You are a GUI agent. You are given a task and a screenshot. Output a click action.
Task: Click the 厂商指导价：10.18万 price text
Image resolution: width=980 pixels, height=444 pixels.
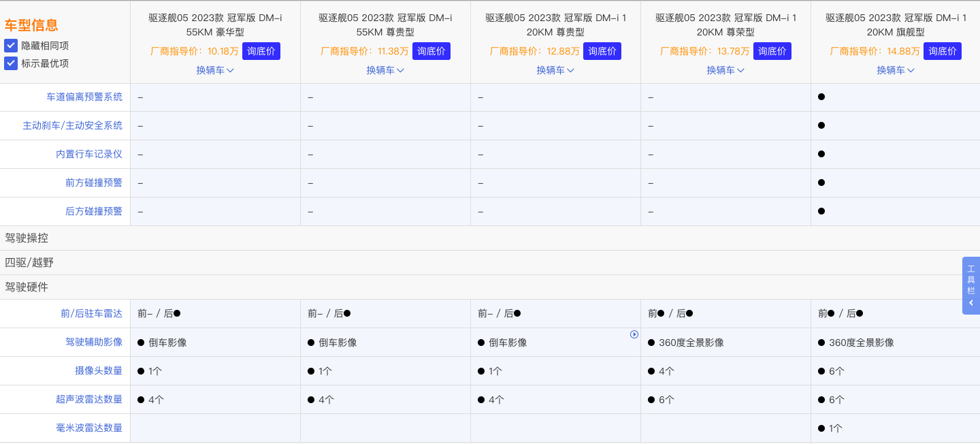pyautogui.click(x=194, y=51)
